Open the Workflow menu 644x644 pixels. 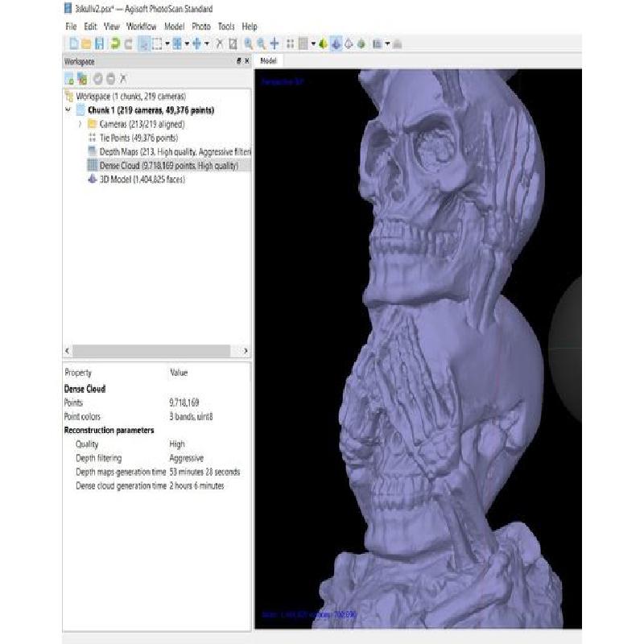coord(142,27)
